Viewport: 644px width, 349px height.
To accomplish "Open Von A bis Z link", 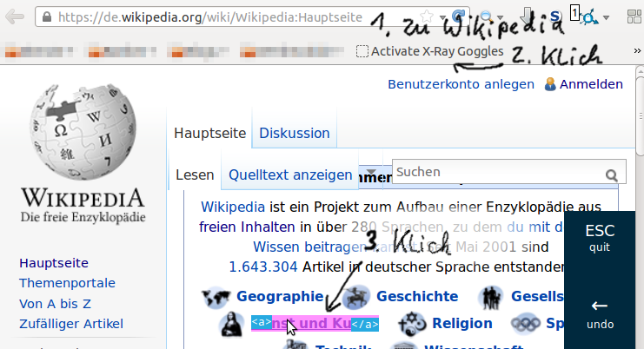I will pyautogui.click(x=55, y=304).
